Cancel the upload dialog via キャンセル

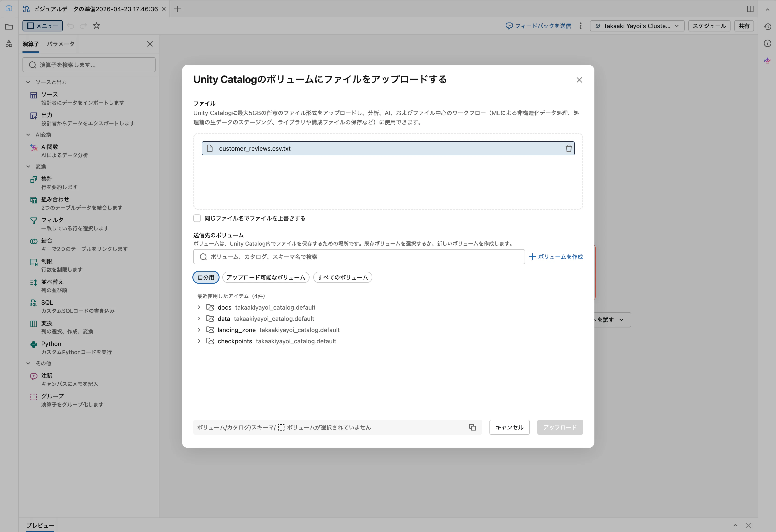click(509, 427)
